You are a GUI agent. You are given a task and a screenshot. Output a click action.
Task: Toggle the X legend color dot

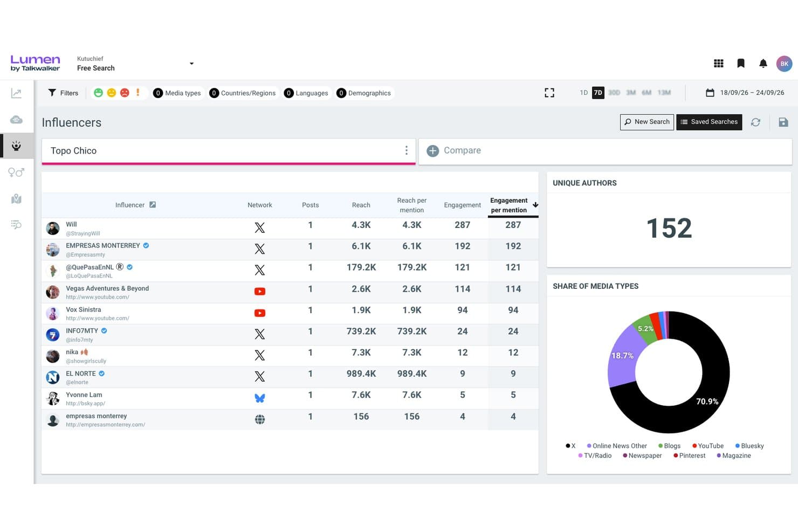point(568,446)
